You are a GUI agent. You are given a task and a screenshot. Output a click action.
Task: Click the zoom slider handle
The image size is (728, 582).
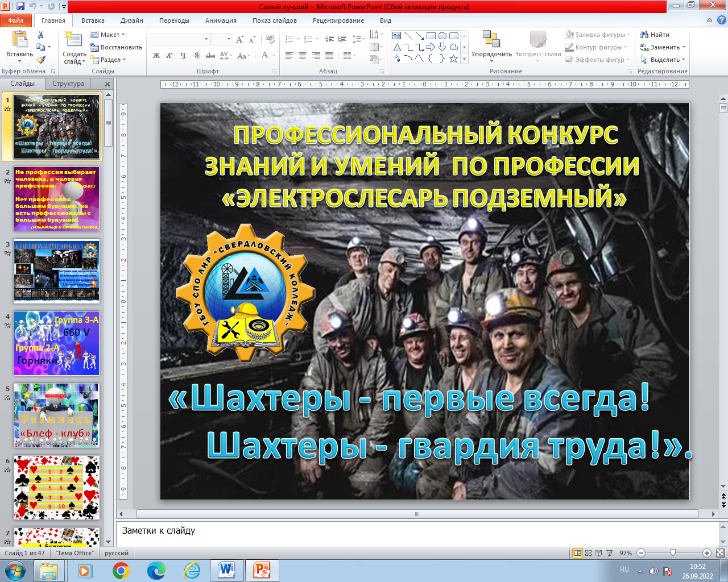673,553
